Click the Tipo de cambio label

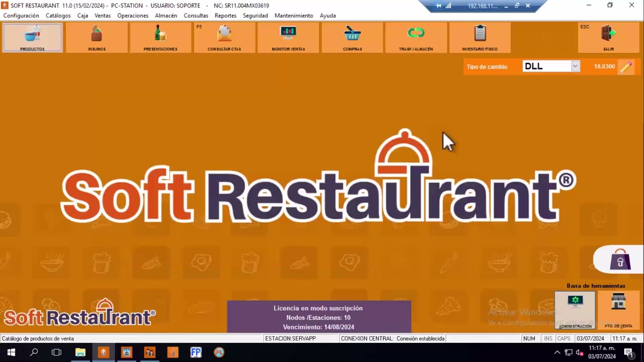tap(487, 67)
